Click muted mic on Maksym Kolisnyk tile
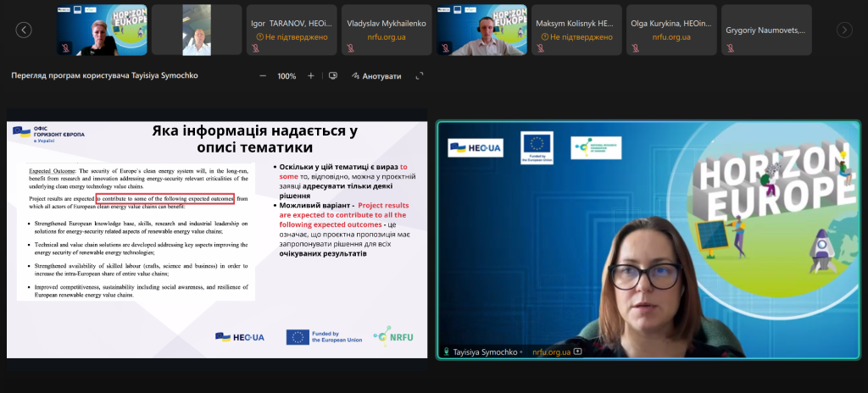Viewport: 868px width, 393px height. [x=541, y=48]
